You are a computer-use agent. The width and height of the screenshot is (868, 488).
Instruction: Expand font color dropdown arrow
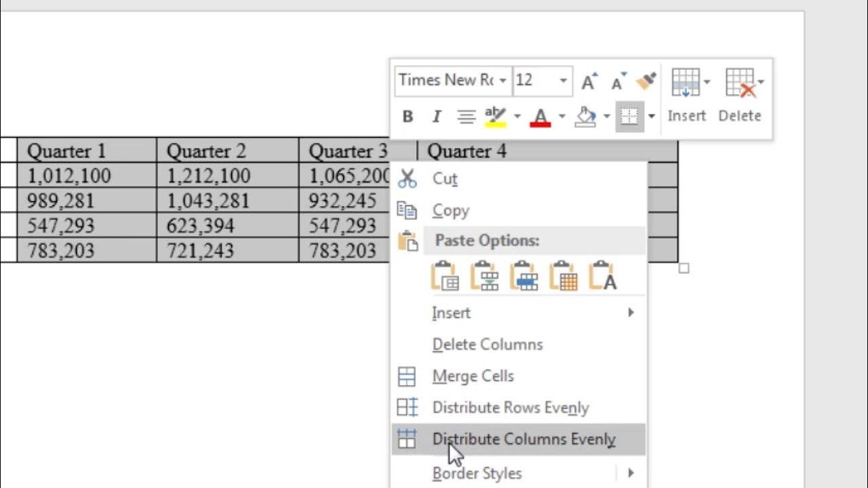tap(561, 117)
